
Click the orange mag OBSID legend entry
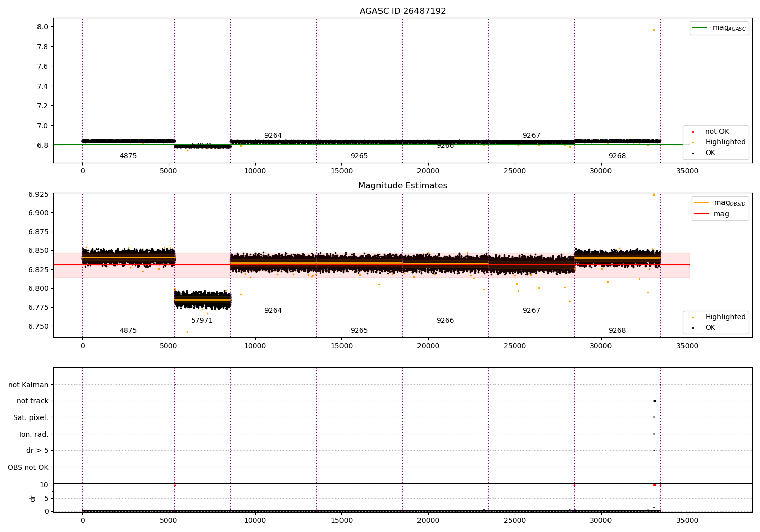point(719,203)
